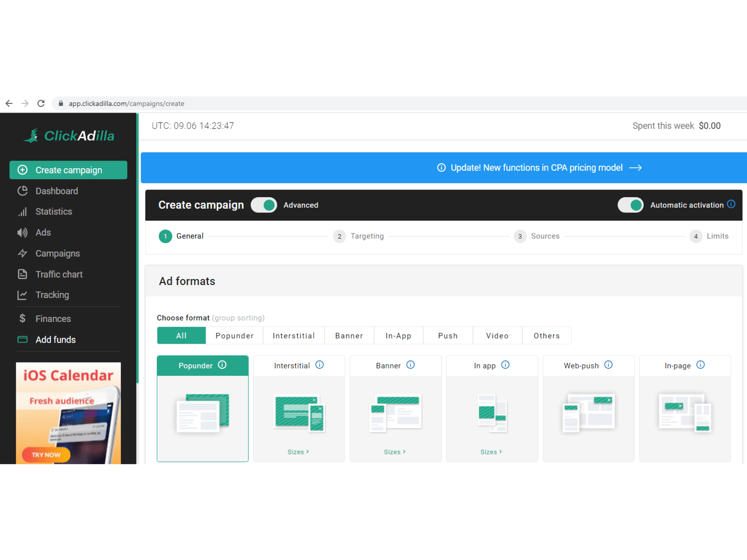Image resolution: width=747 pixels, height=560 pixels.
Task: Reload the page with browser refresh button
Action: (41, 103)
